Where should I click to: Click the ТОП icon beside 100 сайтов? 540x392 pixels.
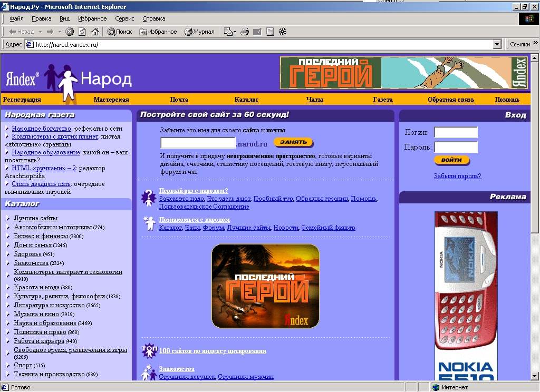tap(149, 351)
